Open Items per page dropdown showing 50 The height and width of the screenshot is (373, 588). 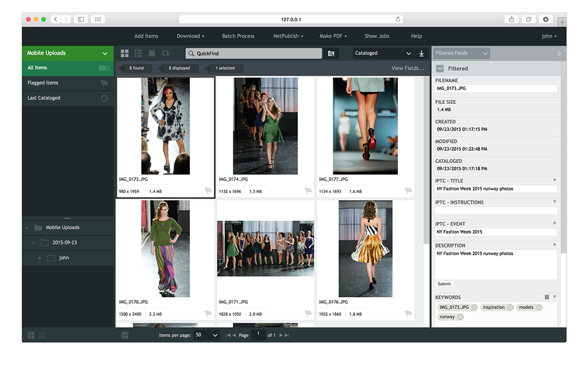pos(206,335)
